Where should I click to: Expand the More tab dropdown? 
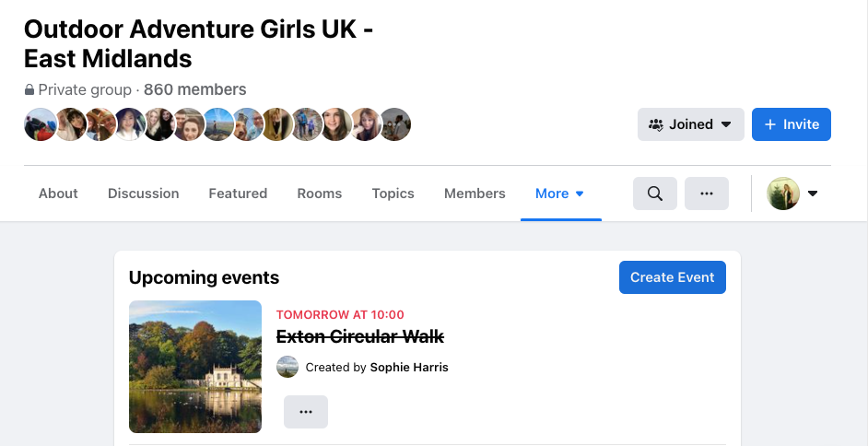(560, 194)
